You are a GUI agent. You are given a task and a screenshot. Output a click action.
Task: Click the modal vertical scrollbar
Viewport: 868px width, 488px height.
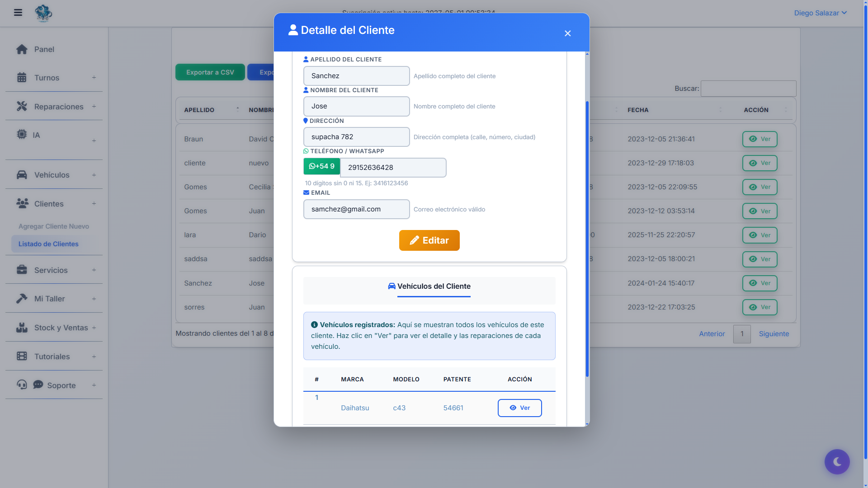click(x=587, y=239)
